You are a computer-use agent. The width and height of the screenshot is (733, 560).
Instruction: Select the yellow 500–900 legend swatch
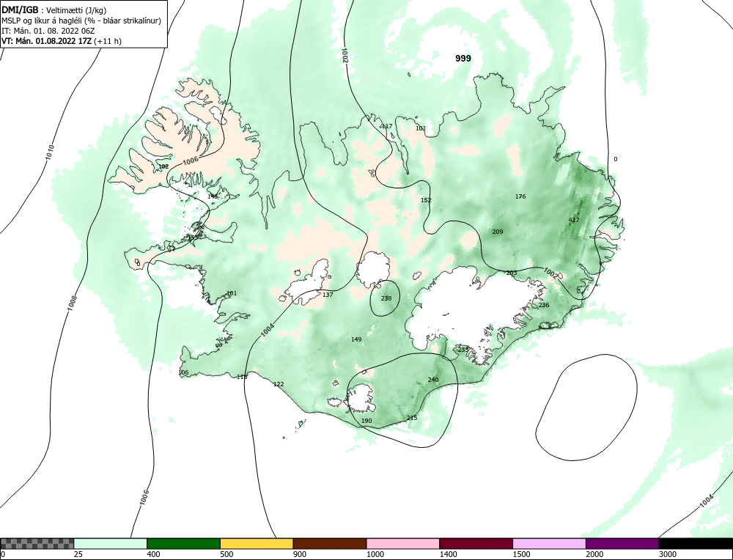click(257, 543)
